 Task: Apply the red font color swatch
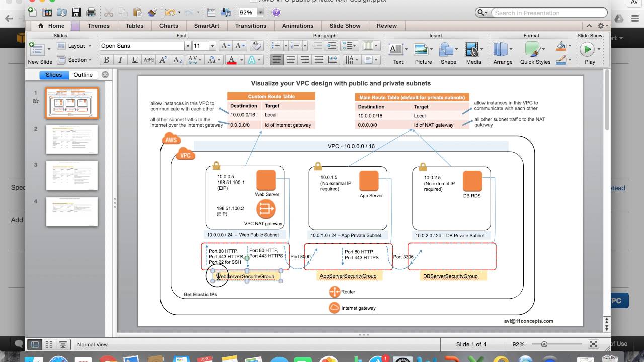232,60
